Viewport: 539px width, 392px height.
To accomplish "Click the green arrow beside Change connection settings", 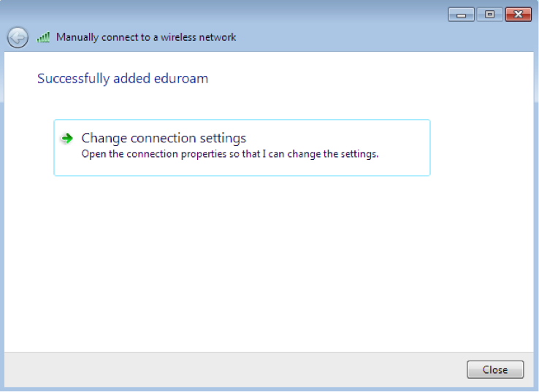I will [x=67, y=139].
